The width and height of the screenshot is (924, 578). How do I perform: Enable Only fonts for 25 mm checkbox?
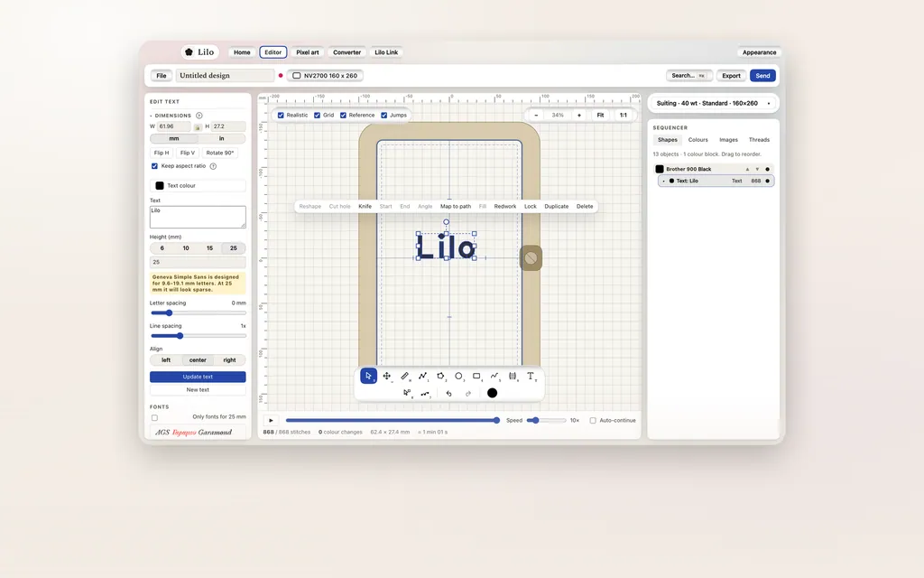(154, 417)
